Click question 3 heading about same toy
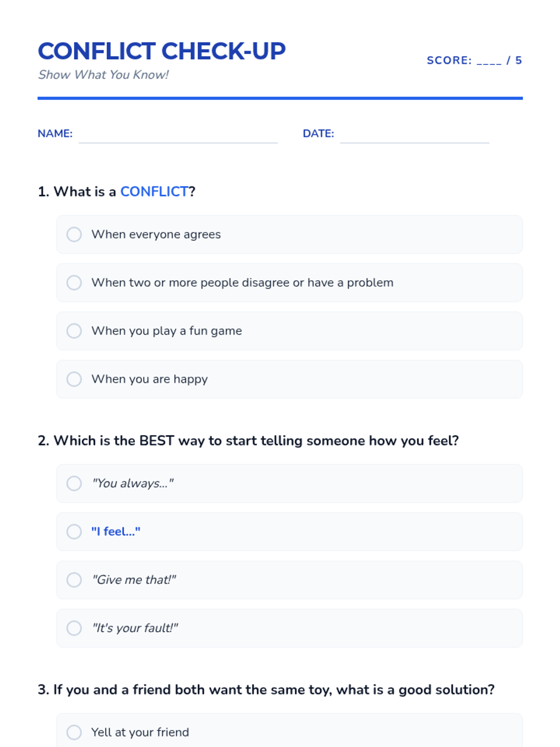The image size is (560, 747). (266, 690)
